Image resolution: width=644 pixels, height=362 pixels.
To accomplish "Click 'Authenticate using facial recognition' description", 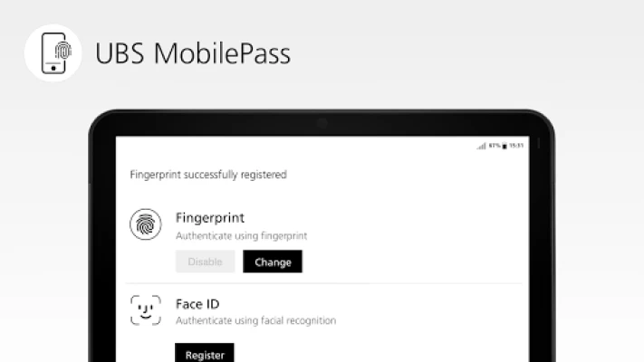I will point(255,320).
